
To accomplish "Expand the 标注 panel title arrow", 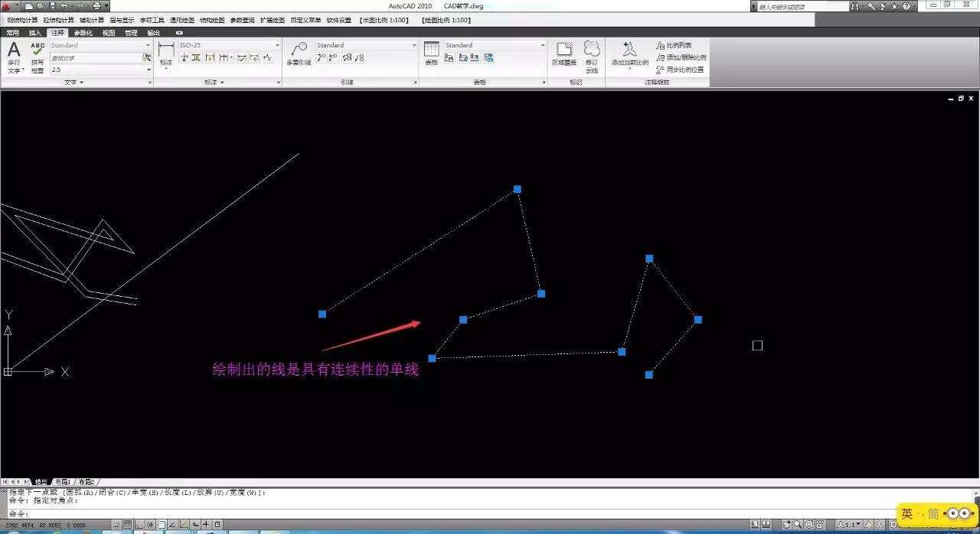I will [x=221, y=82].
